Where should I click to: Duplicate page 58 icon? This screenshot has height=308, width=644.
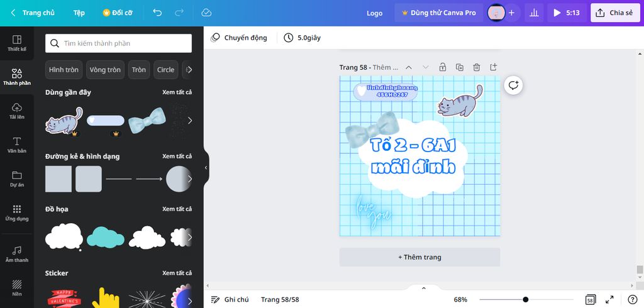pos(460,67)
